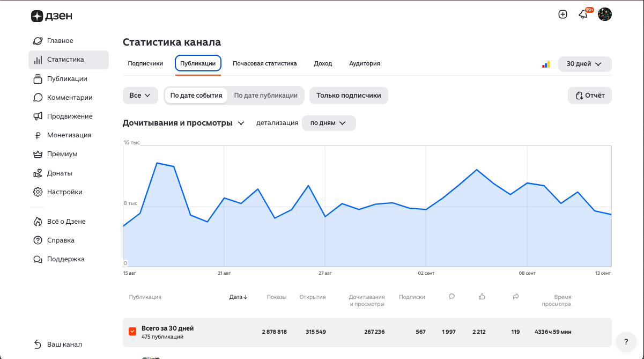This screenshot has width=644, height=359.
Task: Click the question mark help button
Action: (626, 341)
